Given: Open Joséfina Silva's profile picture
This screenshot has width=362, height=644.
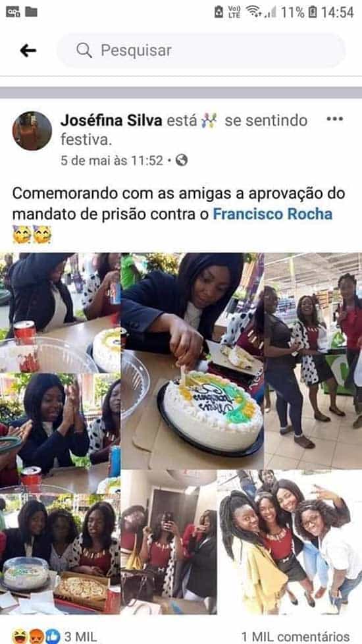Looking at the screenshot, I should (32, 130).
